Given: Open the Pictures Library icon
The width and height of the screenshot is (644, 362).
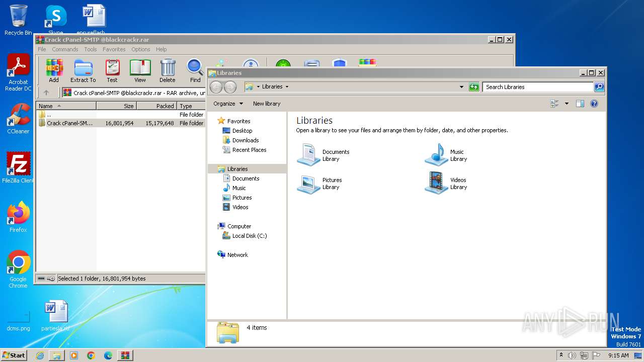Looking at the screenshot, I should [x=308, y=183].
